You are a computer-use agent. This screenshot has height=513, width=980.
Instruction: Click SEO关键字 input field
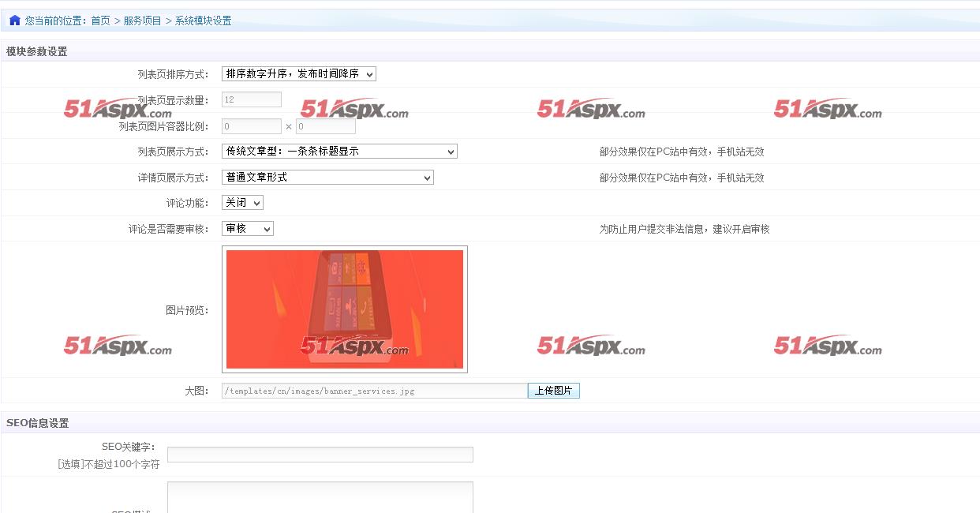click(320, 455)
